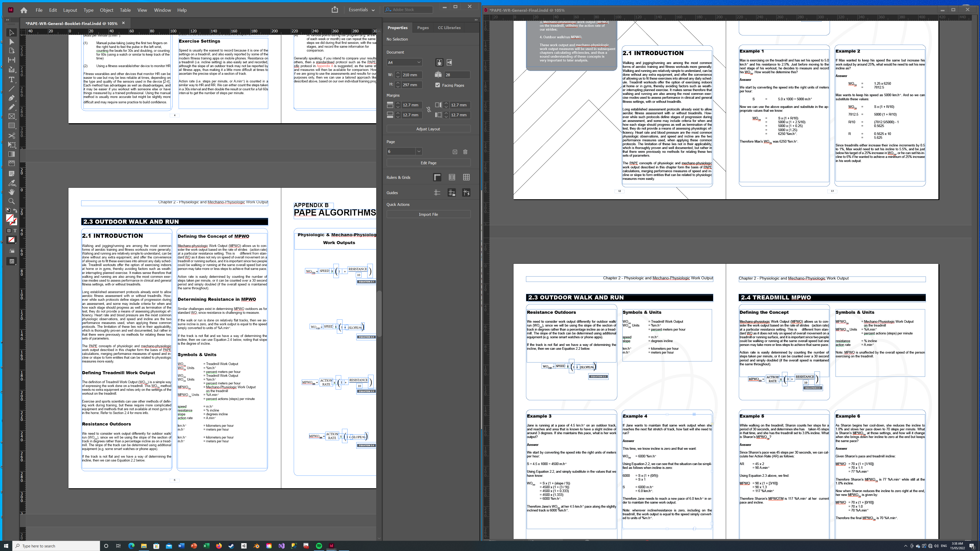980x551 pixels.
Task: Open the Essentials workspace switcher
Action: click(361, 10)
